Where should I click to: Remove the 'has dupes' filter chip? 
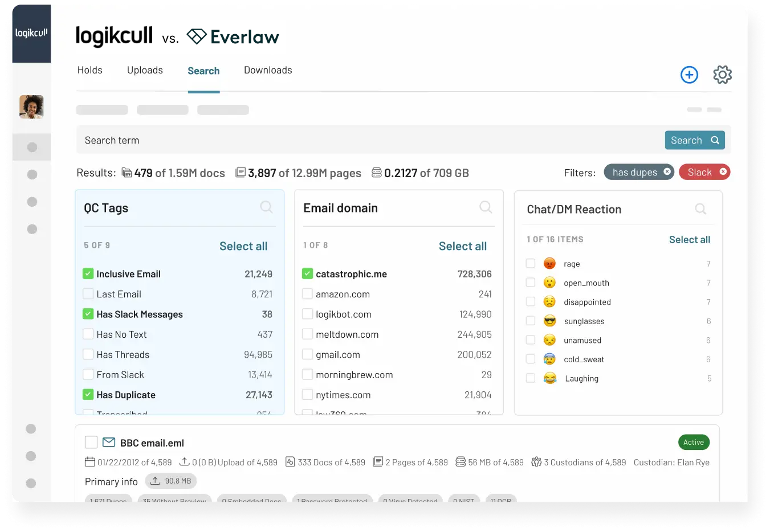[667, 171]
